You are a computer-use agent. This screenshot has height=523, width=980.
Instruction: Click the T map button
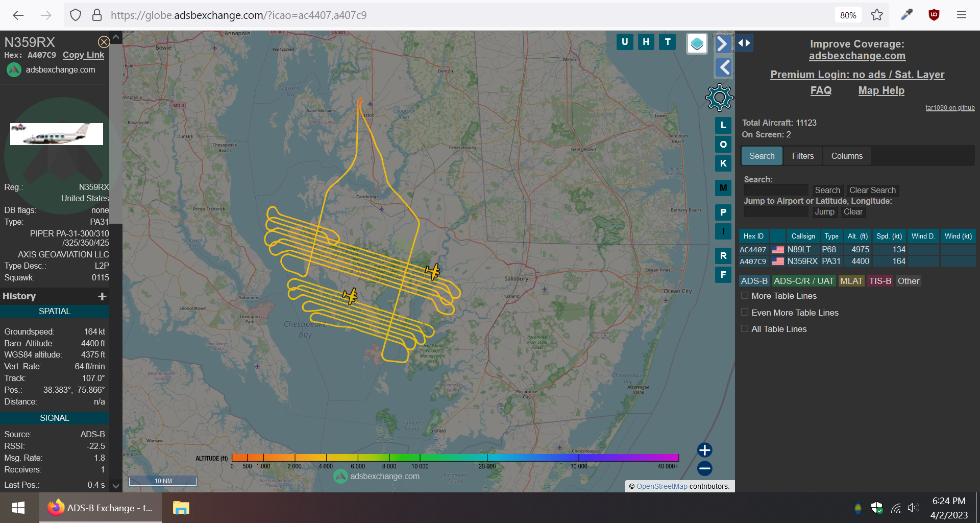coord(668,42)
